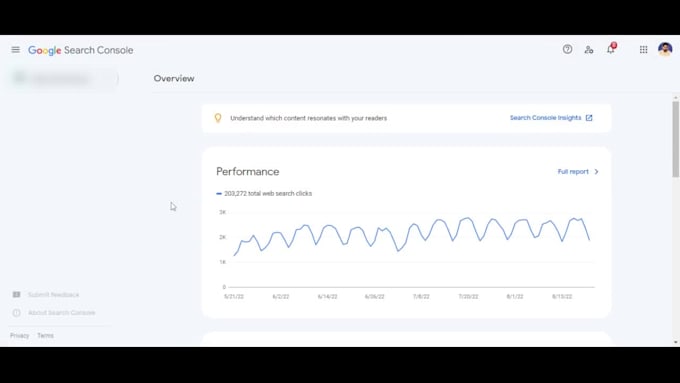Click the Performance card title
The height and width of the screenshot is (383, 680).
click(248, 172)
